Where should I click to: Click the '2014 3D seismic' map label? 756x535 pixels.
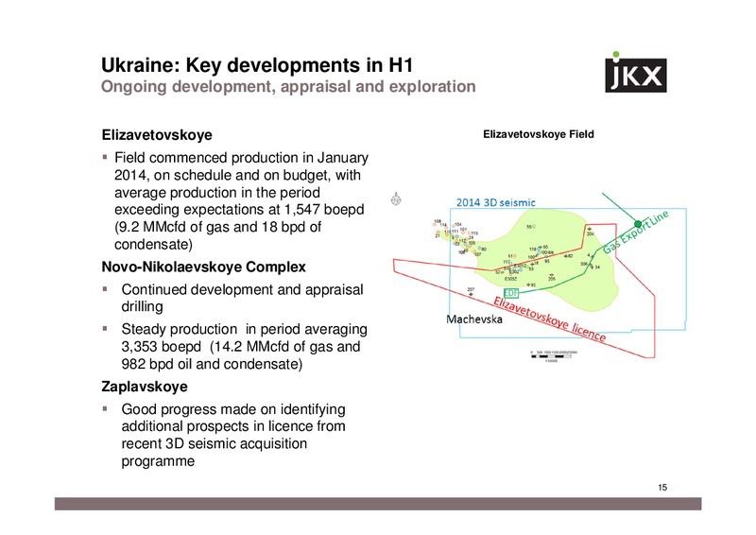pyautogui.click(x=495, y=202)
